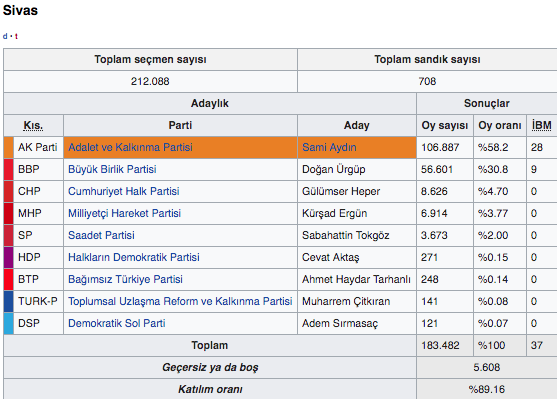
Task: Click the Muharrem Çitkıran candidate cell
Action: point(357,302)
